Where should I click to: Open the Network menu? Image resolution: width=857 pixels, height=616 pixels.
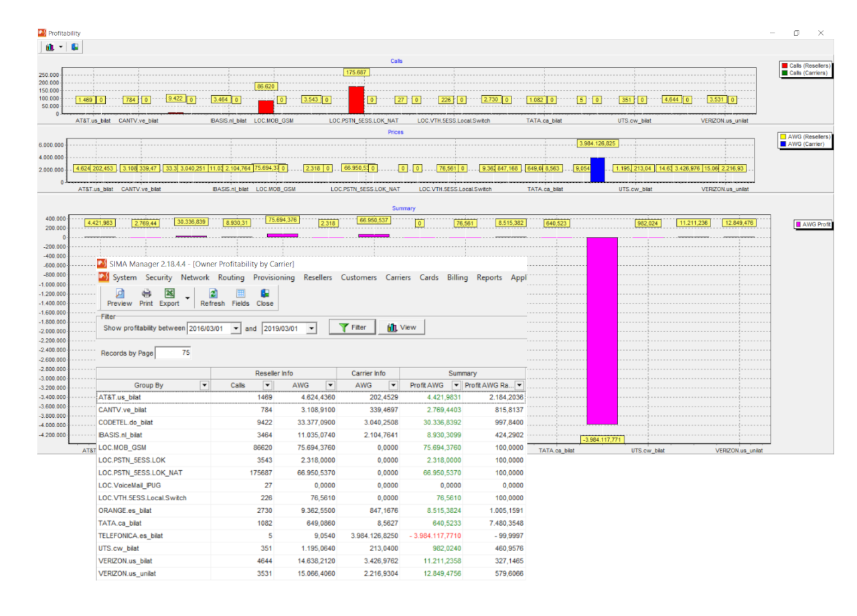pos(195,277)
